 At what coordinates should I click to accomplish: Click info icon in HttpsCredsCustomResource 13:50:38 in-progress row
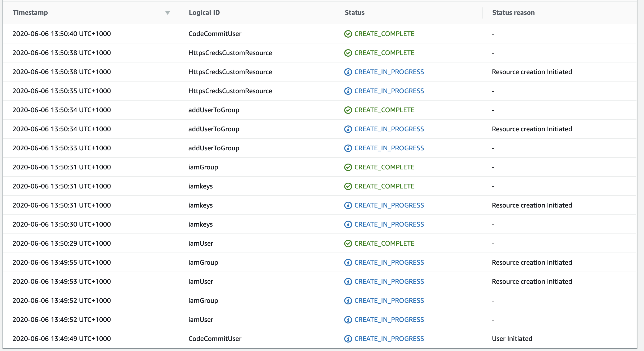coord(348,72)
